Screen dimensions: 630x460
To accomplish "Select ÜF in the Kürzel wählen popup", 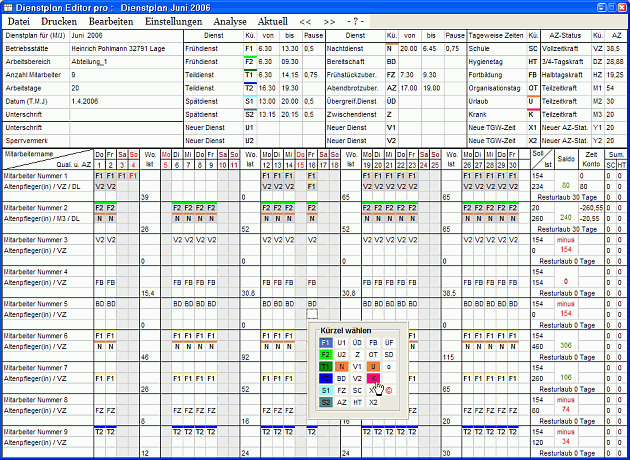I will pyautogui.click(x=389, y=343).
